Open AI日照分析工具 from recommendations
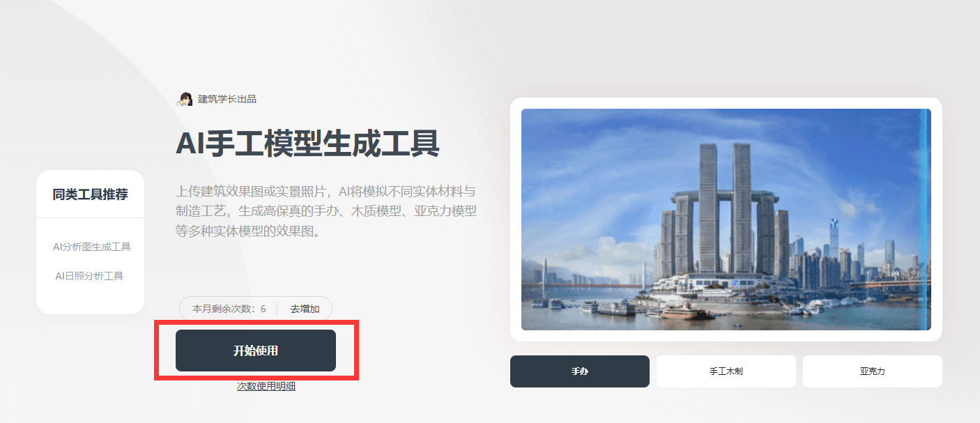This screenshot has width=980, height=423. pyautogui.click(x=89, y=276)
